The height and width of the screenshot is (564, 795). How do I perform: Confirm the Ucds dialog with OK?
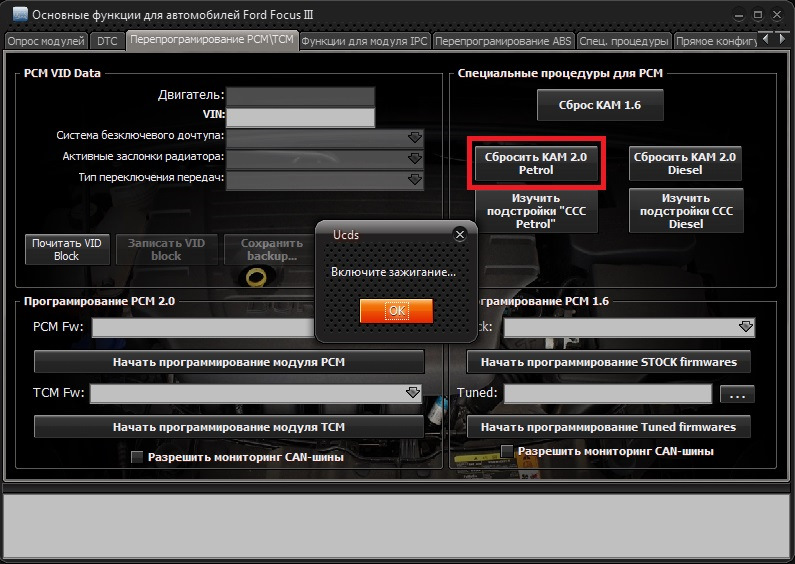tap(396, 310)
